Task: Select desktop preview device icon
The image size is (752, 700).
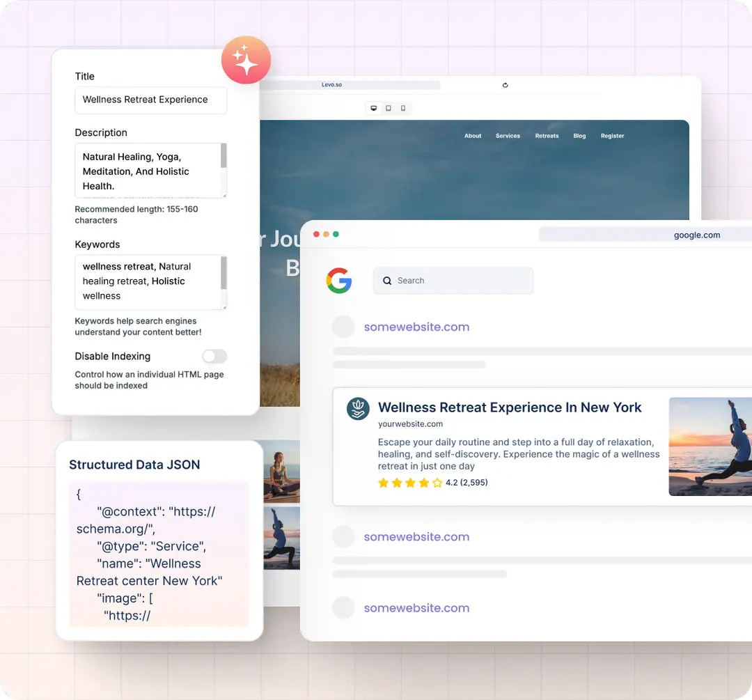Action: point(374,108)
